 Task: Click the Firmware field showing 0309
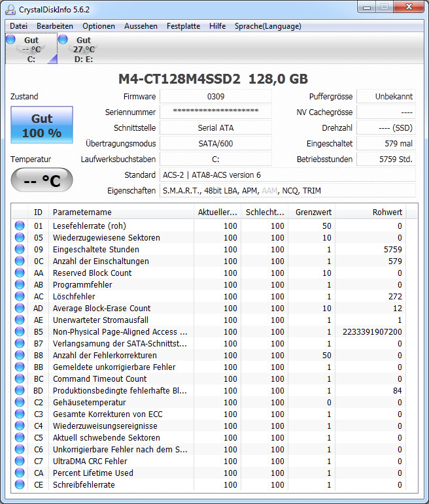click(x=216, y=97)
